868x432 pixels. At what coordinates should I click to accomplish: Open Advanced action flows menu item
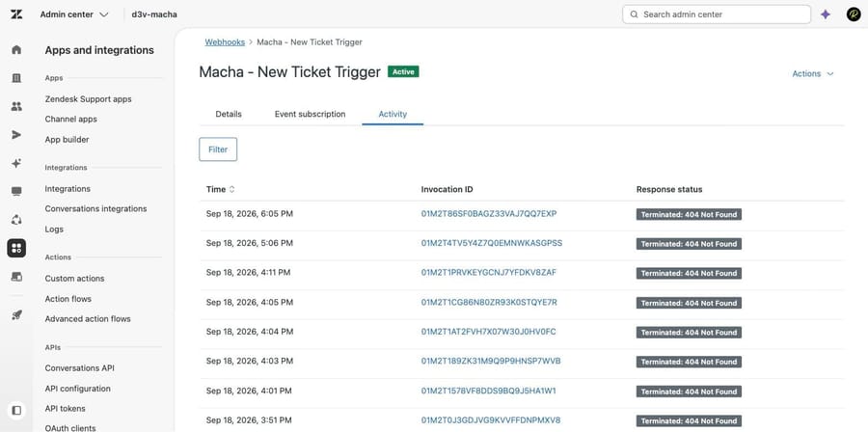(x=88, y=318)
